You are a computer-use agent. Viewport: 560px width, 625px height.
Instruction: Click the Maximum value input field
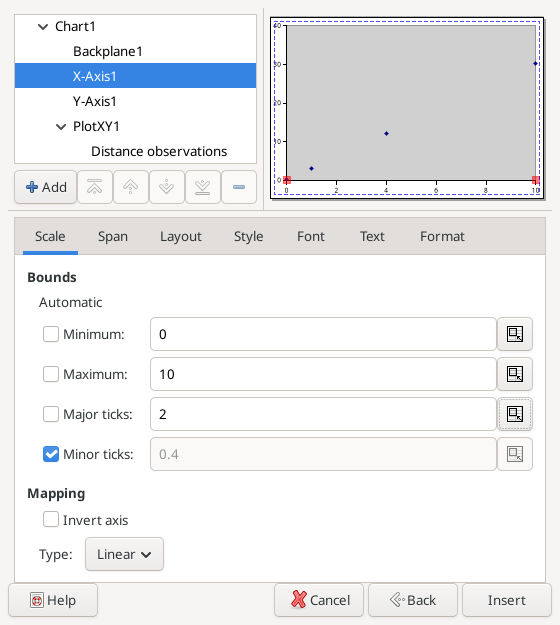323,374
